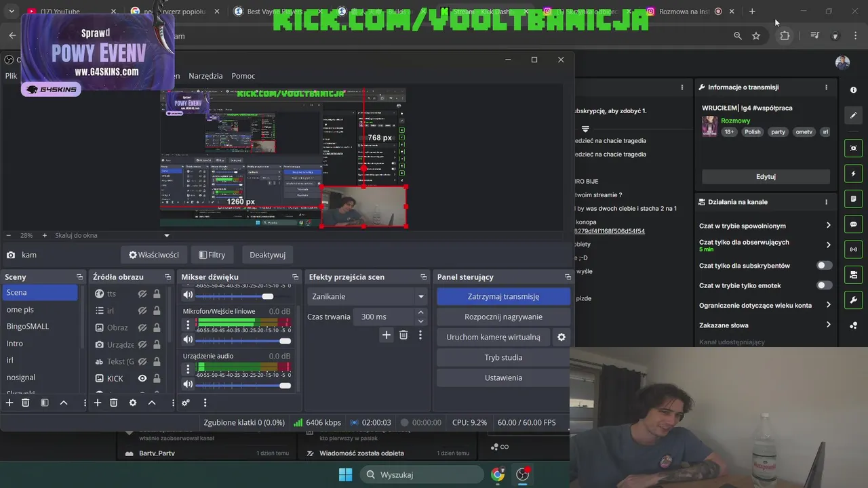Open virtual camera settings gear
This screenshot has height=488, width=868.
tap(561, 337)
